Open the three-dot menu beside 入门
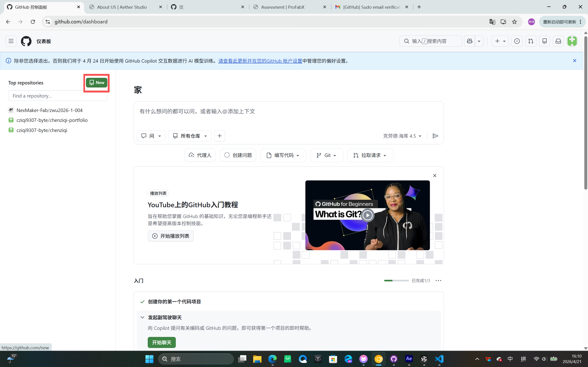The width and height of the screenshot is (588, 367). [438, 281]
